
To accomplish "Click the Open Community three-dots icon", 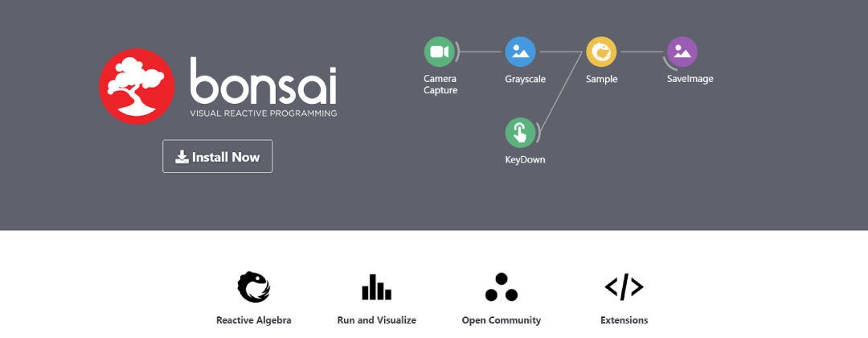I will [501, 286].
